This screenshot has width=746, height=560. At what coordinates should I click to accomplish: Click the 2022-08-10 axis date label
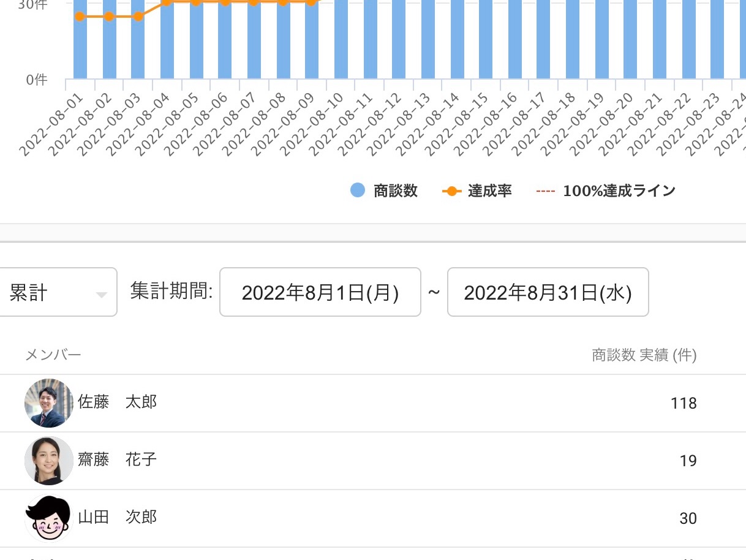click(312, 124)
